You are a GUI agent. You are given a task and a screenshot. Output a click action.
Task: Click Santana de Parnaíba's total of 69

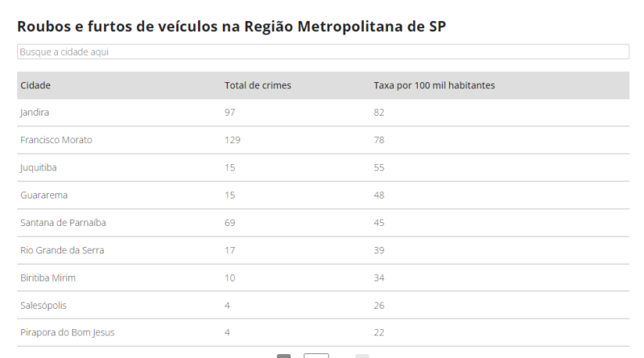pos(230,223)
